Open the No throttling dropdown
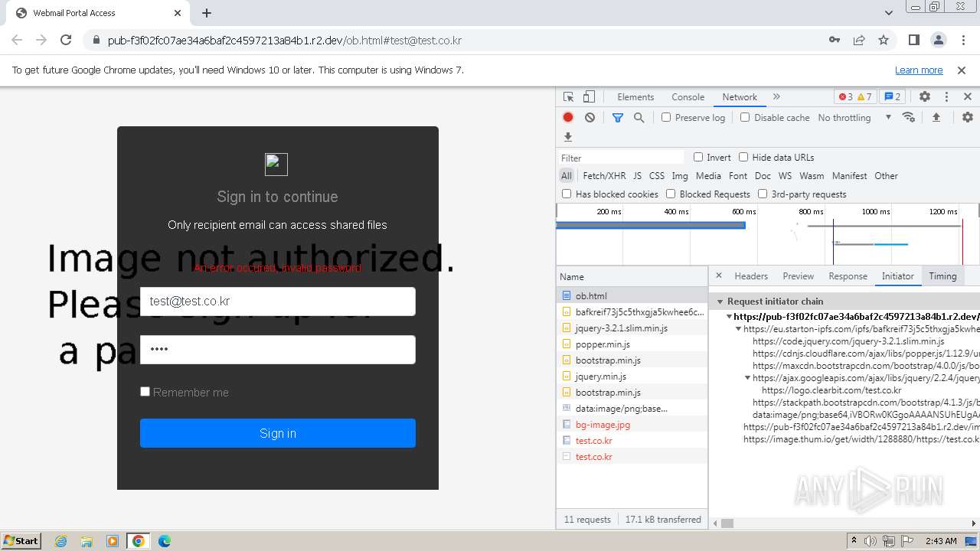This screenshot has width=980, height=551. point(854,117)
